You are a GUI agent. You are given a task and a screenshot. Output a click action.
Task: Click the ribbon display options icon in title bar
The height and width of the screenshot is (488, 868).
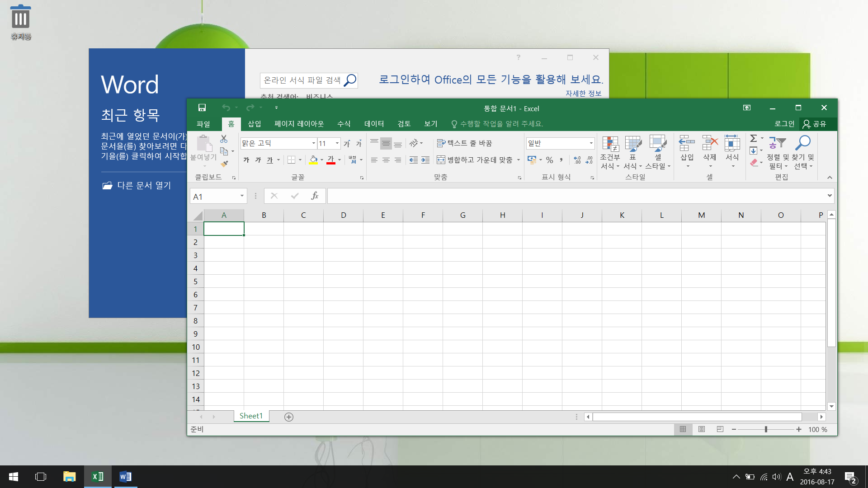pos(747,108)
